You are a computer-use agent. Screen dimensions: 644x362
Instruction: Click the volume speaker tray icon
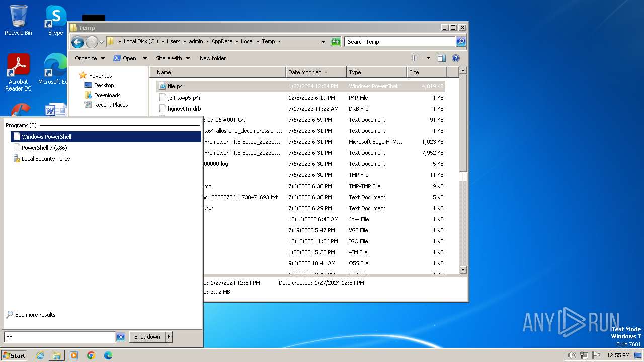click(x=572, y=355)
